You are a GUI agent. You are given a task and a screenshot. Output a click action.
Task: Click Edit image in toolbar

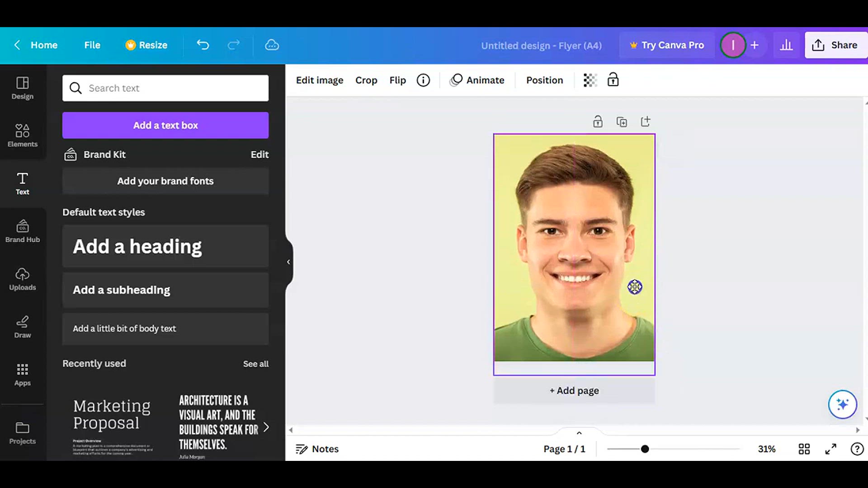pos(320,80)
